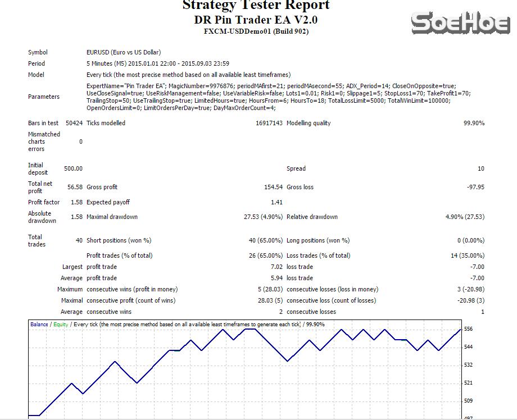Image resolution: width=517 pixels, height=420 pixels.
Task: Select the ticks modelled value 16917143
Action: coord(269,123)
